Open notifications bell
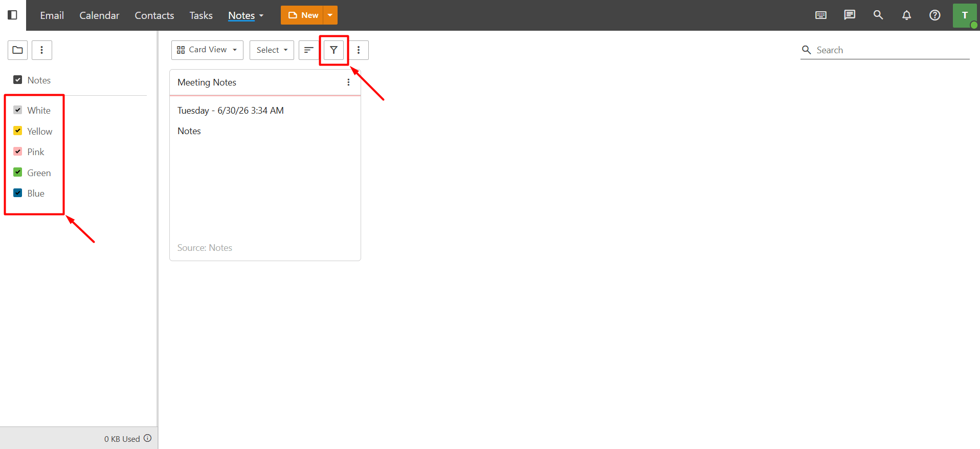 click(x=906, y=15)
